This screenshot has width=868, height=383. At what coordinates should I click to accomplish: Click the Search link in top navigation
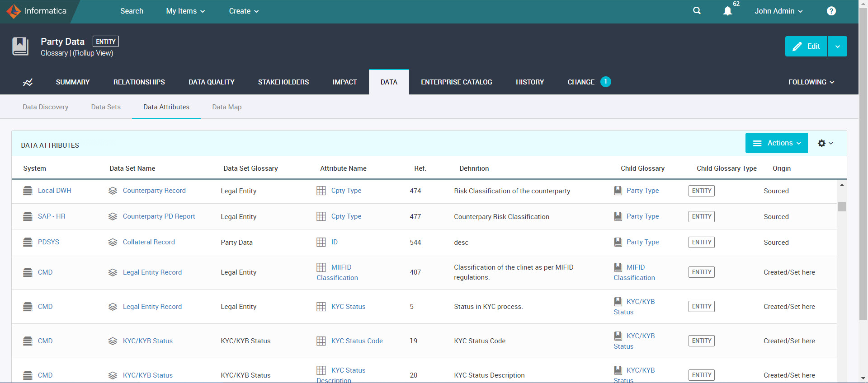coord(132,11)
